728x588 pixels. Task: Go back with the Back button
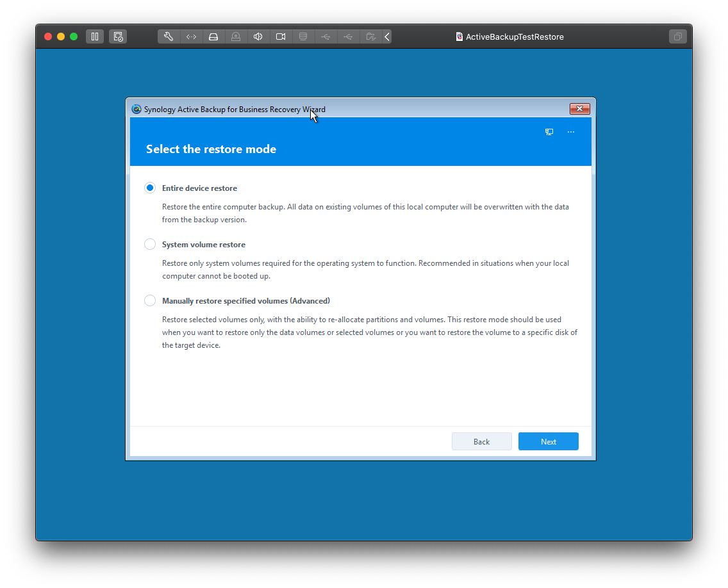click(482, 441)
